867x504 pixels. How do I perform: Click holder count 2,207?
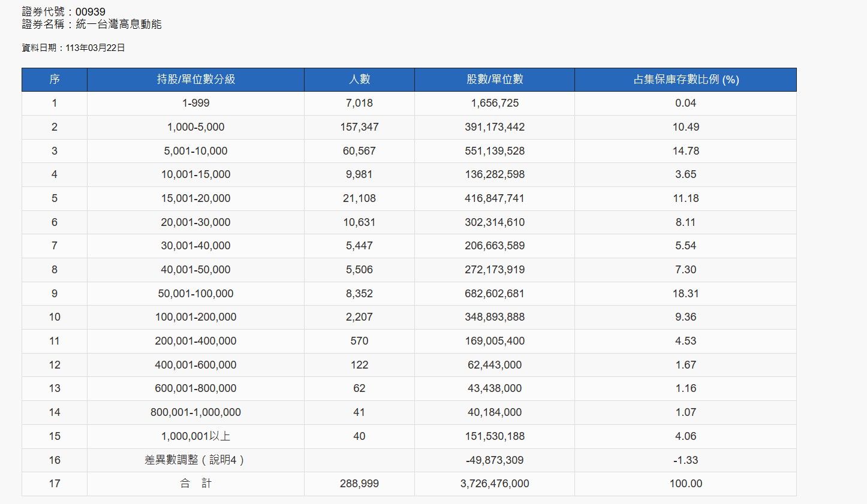coord(359,317)
